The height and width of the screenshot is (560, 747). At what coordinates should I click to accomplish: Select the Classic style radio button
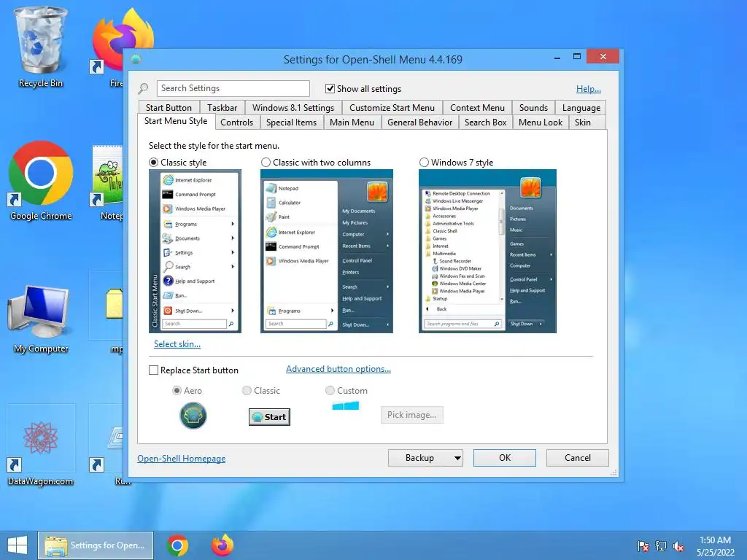pyautogui.click(x=153, y=163)
